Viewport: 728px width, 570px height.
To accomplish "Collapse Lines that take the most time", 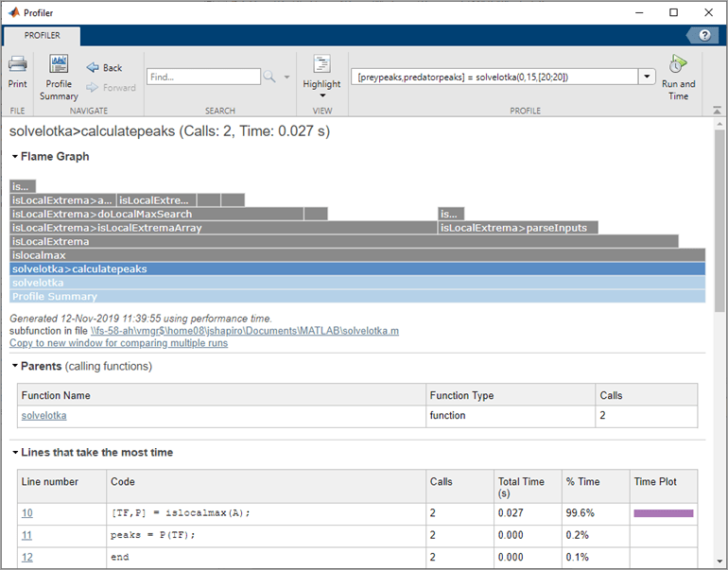I will coord(15,452).
